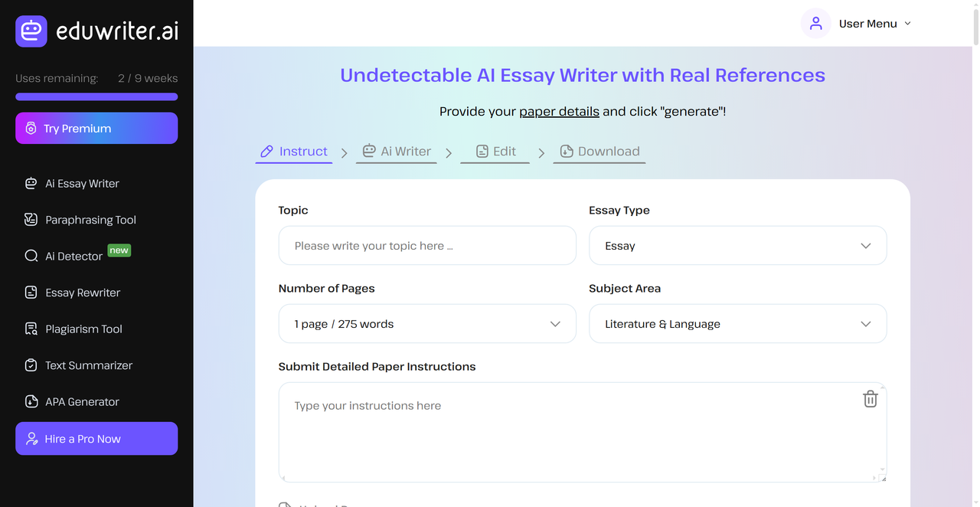Image resolution: width=980 pixels, height=507 pixels.
Task: Click the Essay Rewriter sidebar icon
Action: [31, 293]
